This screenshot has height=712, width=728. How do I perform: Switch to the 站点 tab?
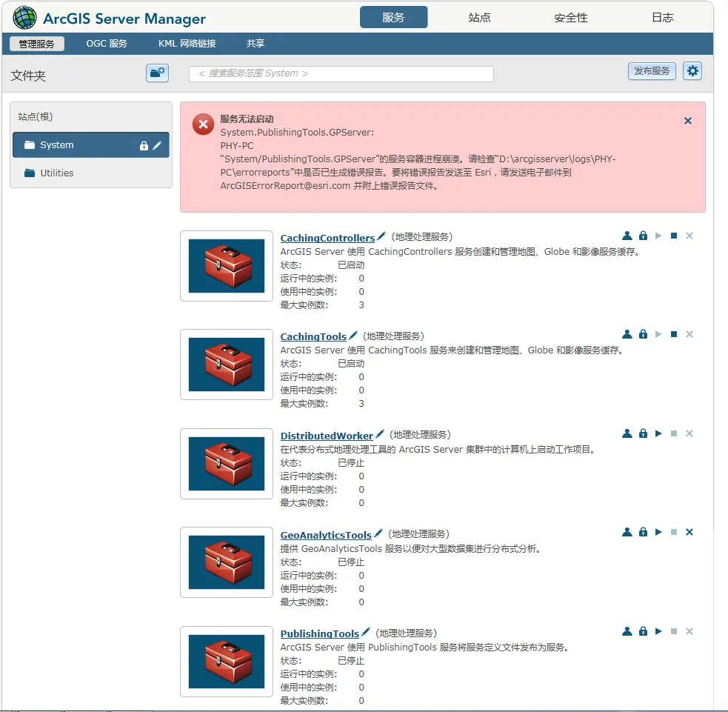pyautogui.click(x=479, y=18)
